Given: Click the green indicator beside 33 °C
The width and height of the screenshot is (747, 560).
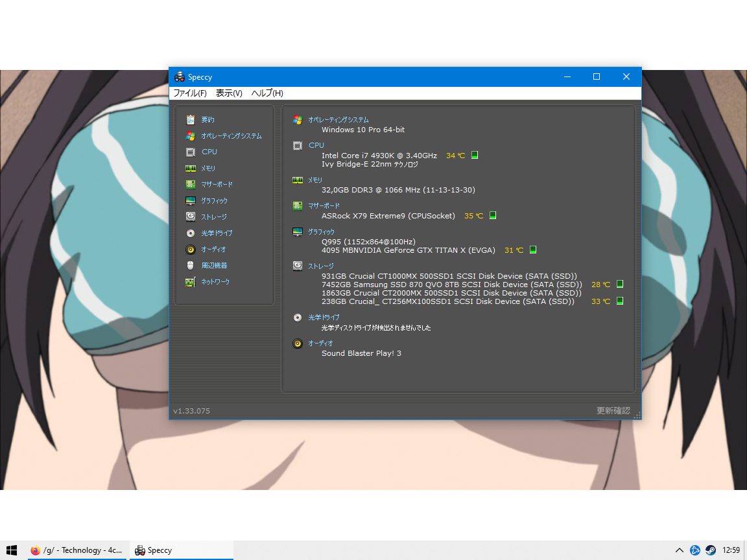Looking at the screenshot, I should pos(620,301).
